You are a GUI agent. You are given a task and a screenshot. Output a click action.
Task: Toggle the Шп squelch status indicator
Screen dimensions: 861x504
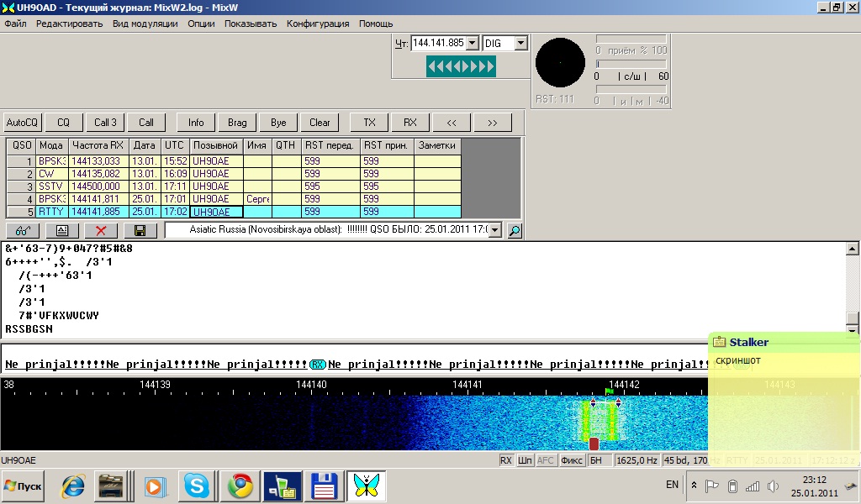pos(525,460)
